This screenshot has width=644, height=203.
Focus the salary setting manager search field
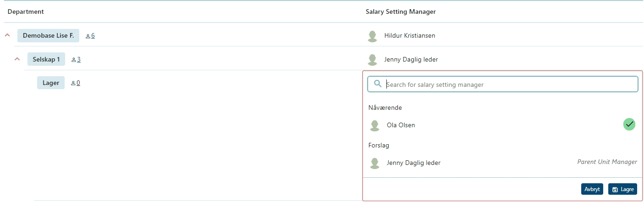(502, 84)
